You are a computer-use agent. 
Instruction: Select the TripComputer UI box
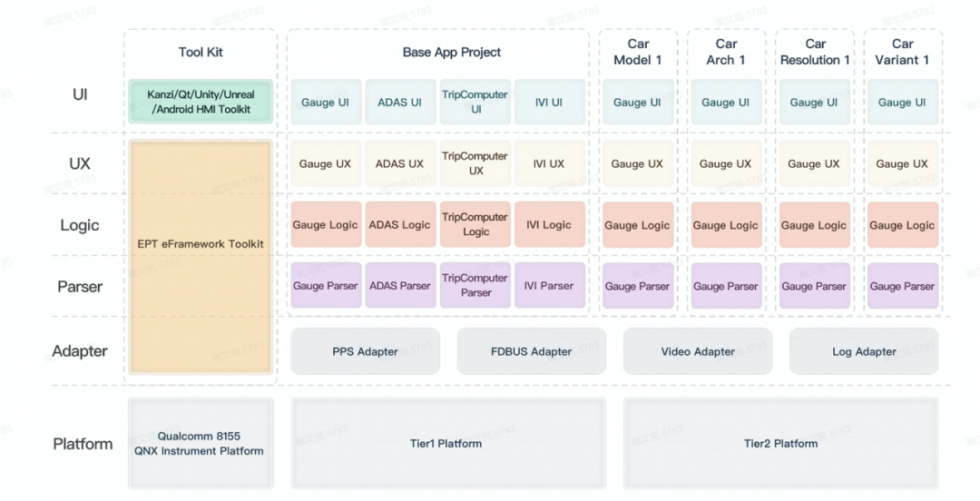(475, 102)
